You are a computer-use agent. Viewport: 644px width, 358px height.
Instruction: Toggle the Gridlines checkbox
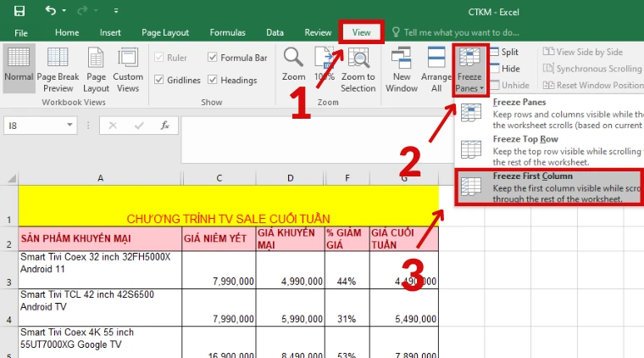click(159, 80)
